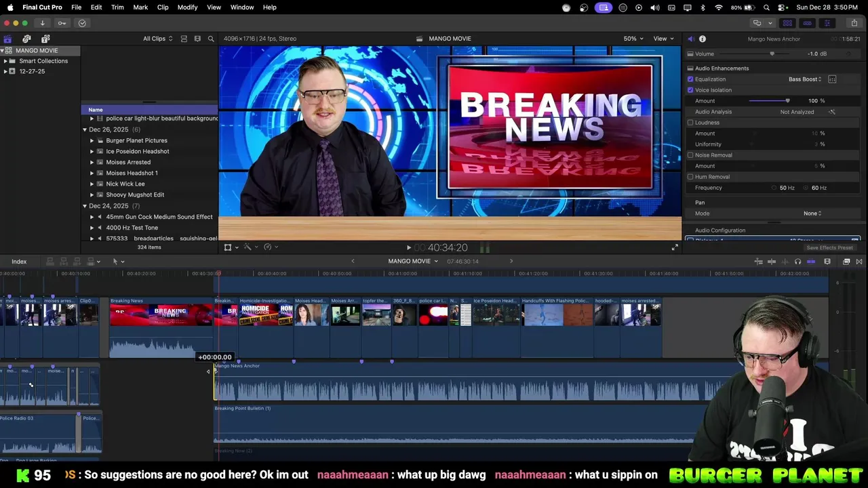This screenshot has width=868, height=488.
Task: Click the timeline history forward arrow
Action: (x=511, y=261)
